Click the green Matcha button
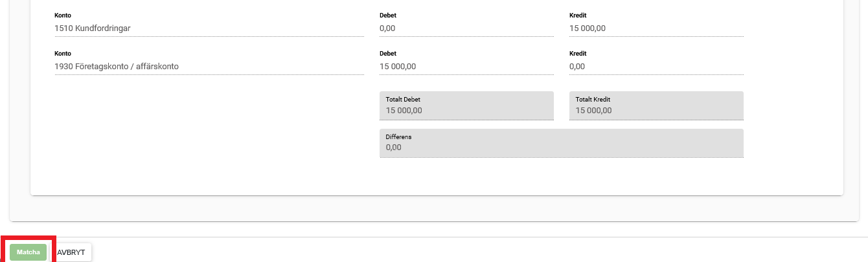This screenshot has width=868, height=262. 29,252
